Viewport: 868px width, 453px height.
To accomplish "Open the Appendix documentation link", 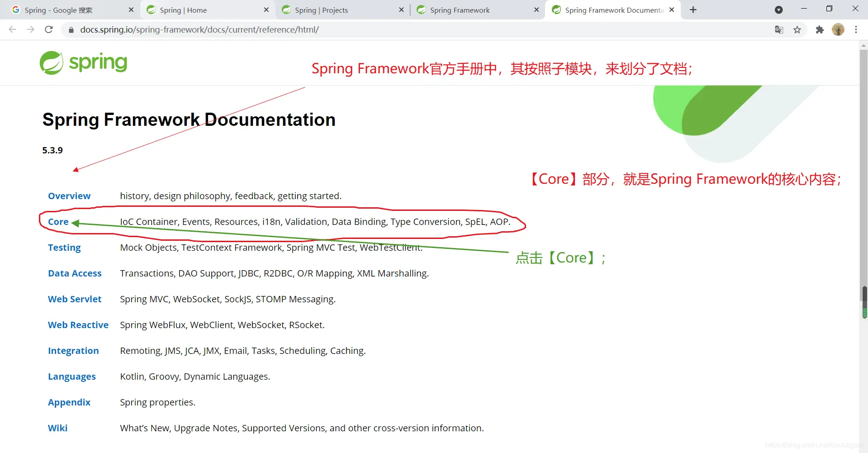I will pyautogui.click(x=69, y=402).
